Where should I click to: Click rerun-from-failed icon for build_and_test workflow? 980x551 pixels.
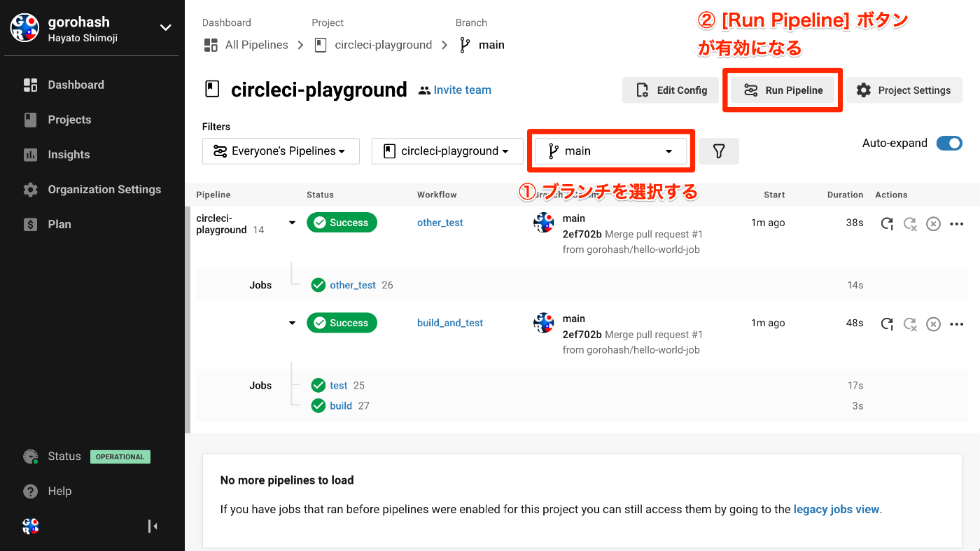click(x=910, y=324)
